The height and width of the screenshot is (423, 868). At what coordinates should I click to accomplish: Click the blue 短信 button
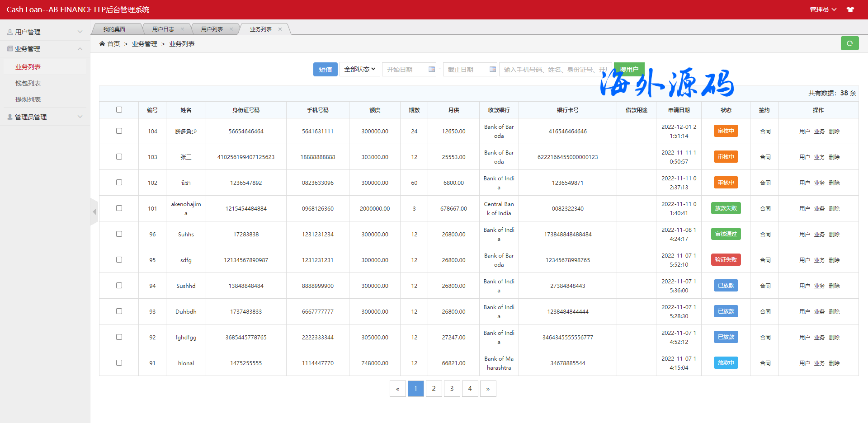coord(325,69)
